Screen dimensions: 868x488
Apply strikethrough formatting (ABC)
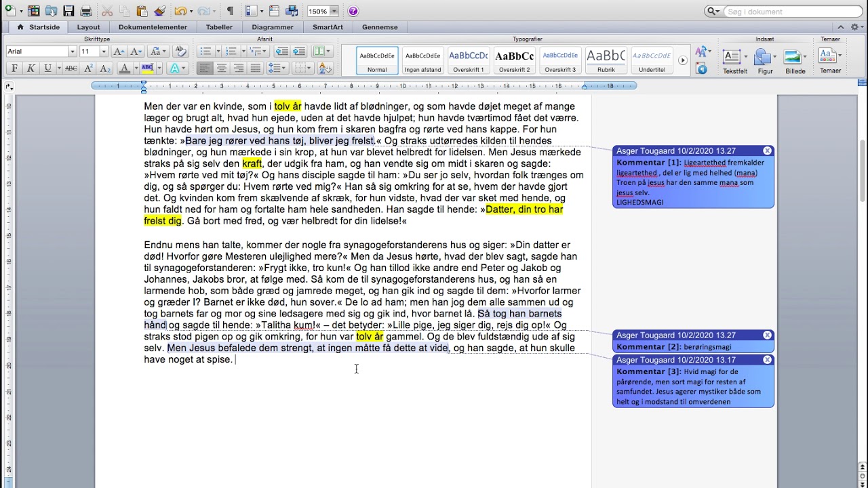(x=71, y=68)
